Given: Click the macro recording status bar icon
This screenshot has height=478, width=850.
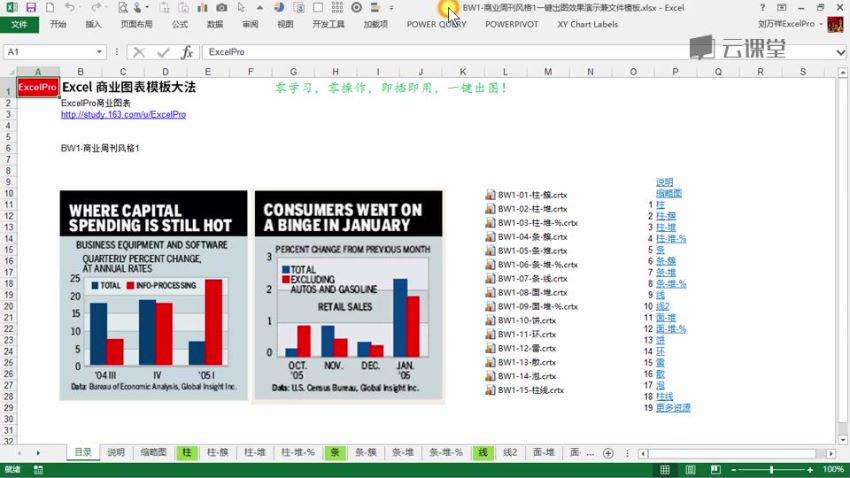Looking at the screenshot, I should click(38, 470).
